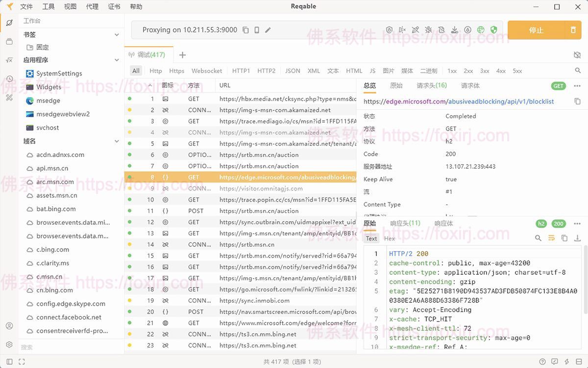Switch to the 请求头(16) tab
588x368 pixels.
431,85
